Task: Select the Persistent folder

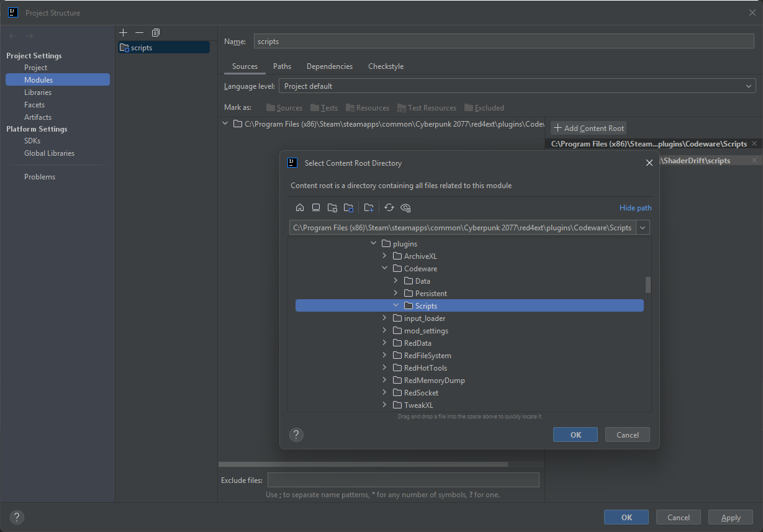Action: pos(430,294)
